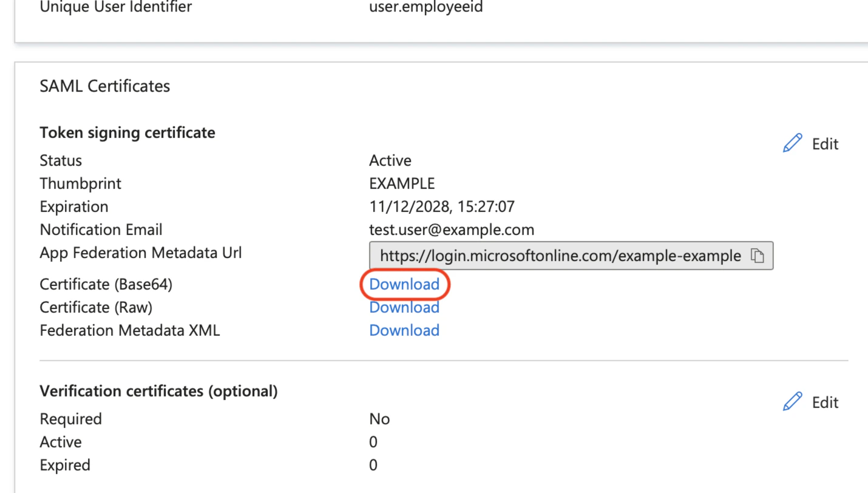The image size is (868, 493).
Task: Click the Edit button for Token signing certificate
Action: click(x=810, y=143)
